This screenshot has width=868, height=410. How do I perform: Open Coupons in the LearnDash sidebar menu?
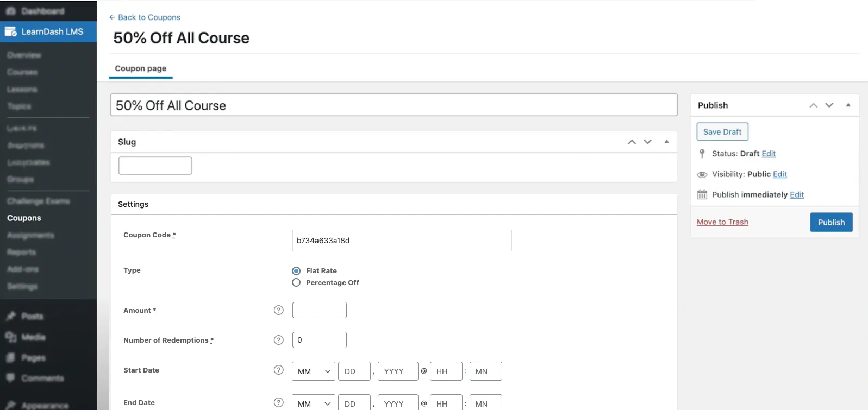coord(24,218)
